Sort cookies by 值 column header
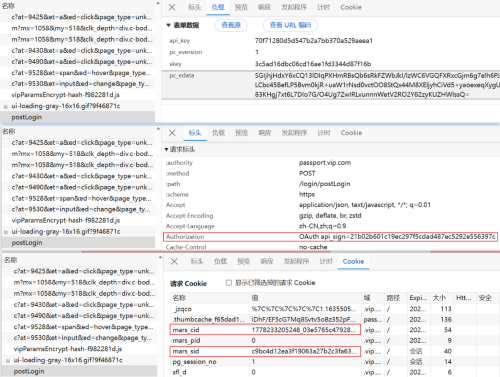The image size is (500, 377). pyautogui.click(x=305, y=298)
